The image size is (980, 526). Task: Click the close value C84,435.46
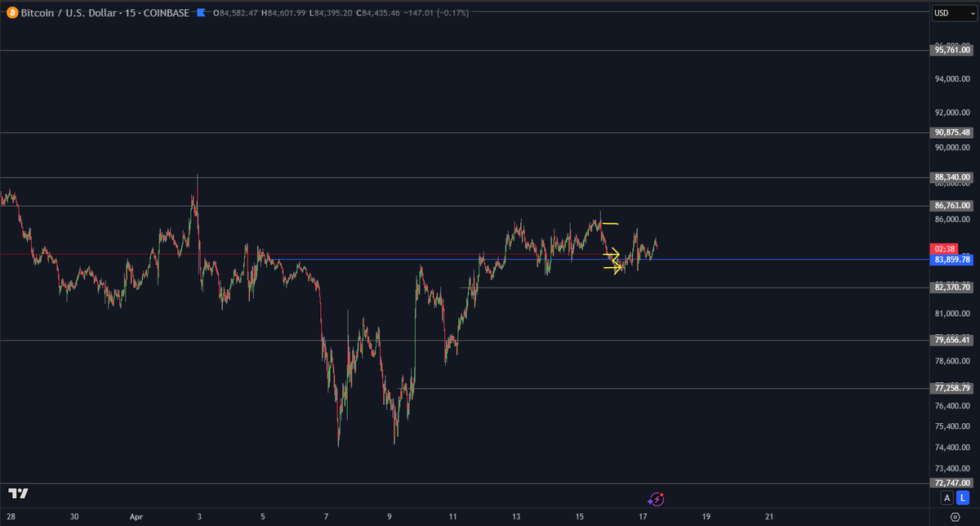tap(377, 13)
